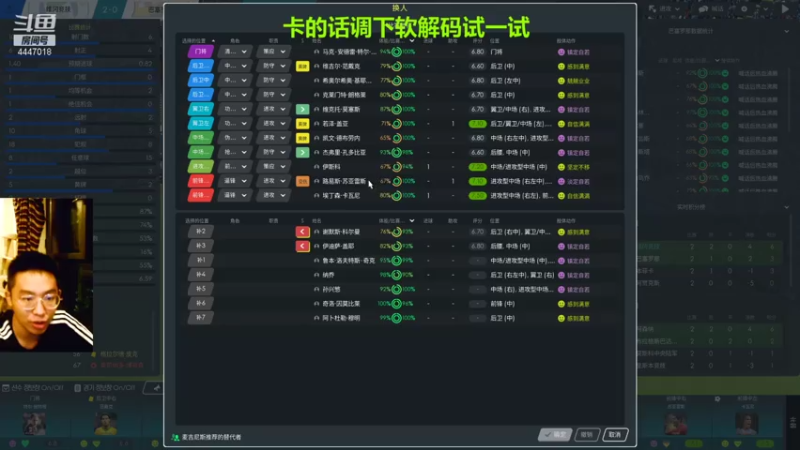Image resolution: width=800 pixels, height=450 pixels.
Task: Select the purple 门将 position chip
Action: click(x=201, y=52)
